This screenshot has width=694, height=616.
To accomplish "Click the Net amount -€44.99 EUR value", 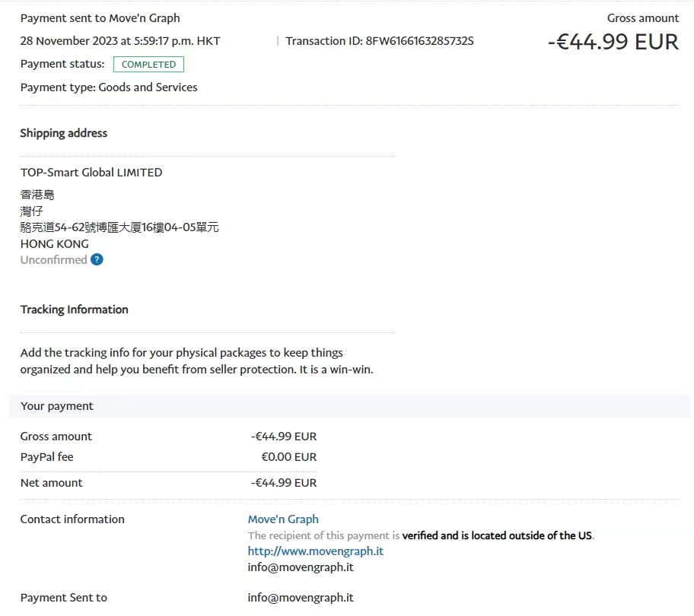I will click(283, 483).
